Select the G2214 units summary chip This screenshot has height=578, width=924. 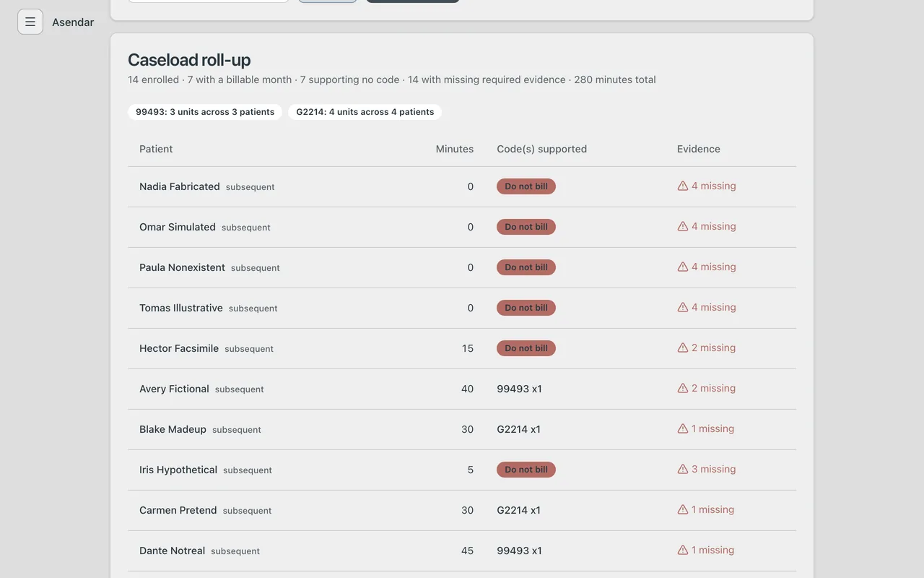(x=365, y=112)
